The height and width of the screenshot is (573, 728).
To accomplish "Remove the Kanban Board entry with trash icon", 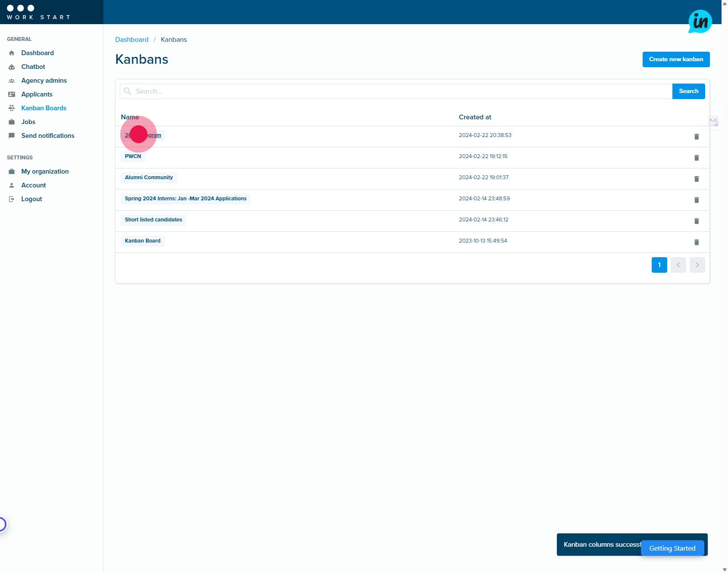I will point(696,242).
